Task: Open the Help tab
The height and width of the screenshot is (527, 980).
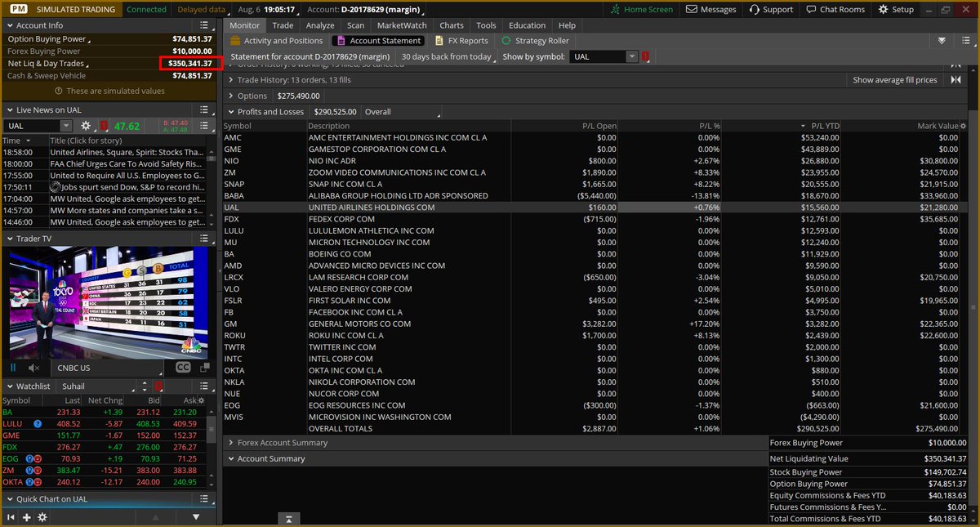Action: point(567,25)
